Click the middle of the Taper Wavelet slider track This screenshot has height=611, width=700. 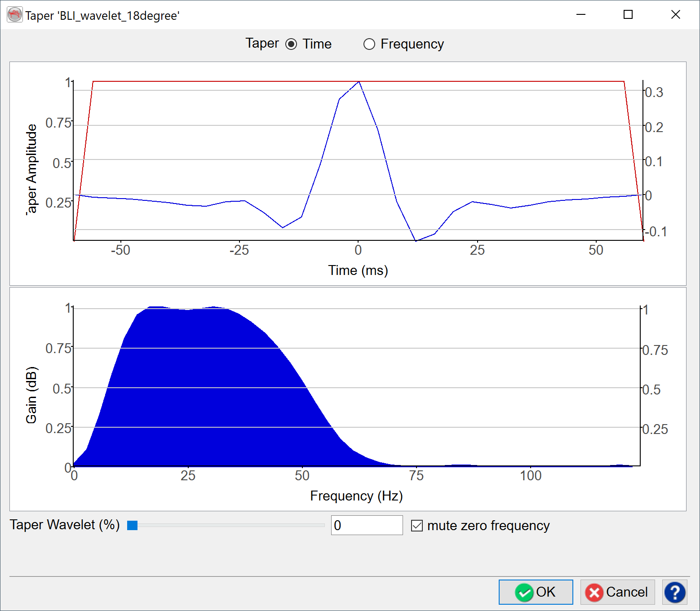tap(226, 525)
